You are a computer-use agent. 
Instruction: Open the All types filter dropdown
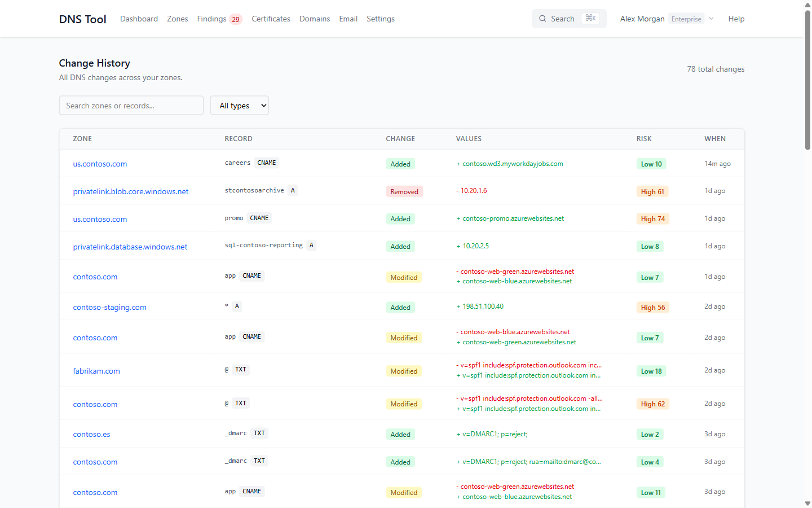tap(240, 106)
